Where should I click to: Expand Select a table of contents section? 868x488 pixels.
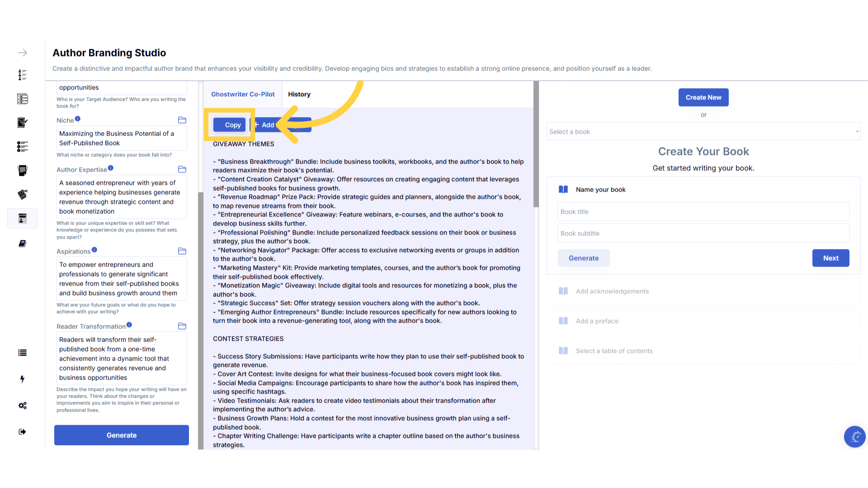(x=614, y=351)
